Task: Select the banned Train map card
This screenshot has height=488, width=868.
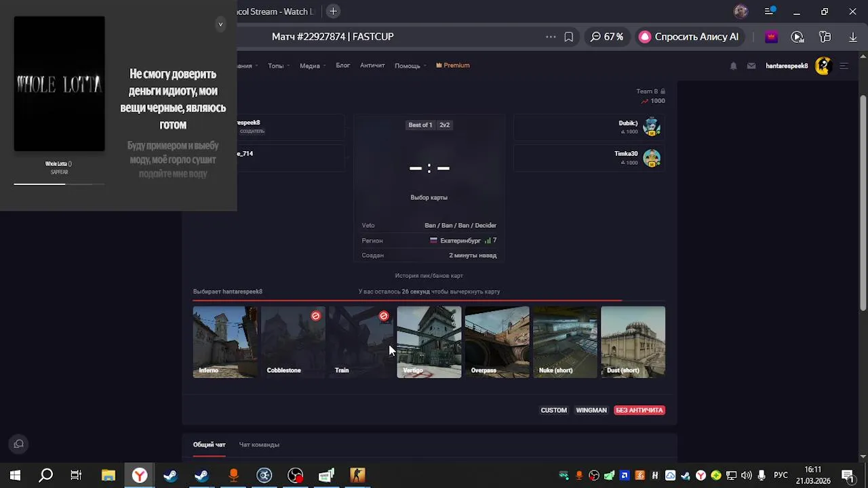Action: point(361,342)
